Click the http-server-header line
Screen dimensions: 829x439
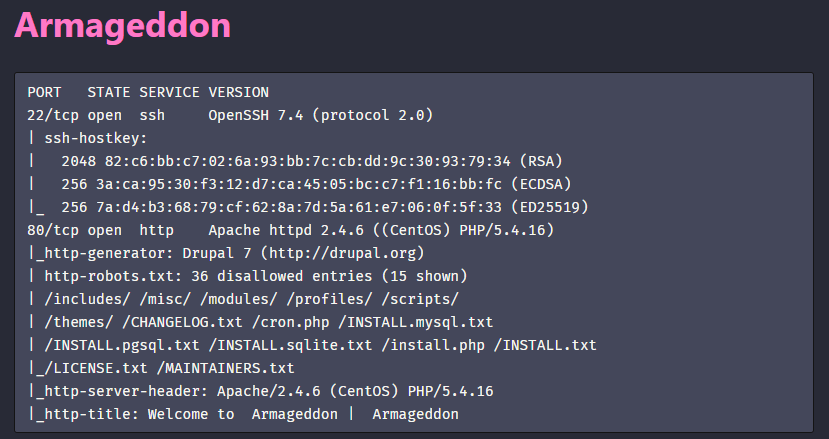[x=260, y=391]
